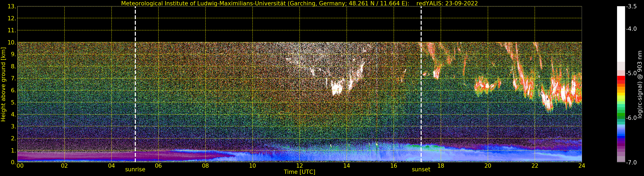This screenshot has height=176, width=644.
Task: Click the '08' tick on the time axis
Action: [x=205, y=166]
